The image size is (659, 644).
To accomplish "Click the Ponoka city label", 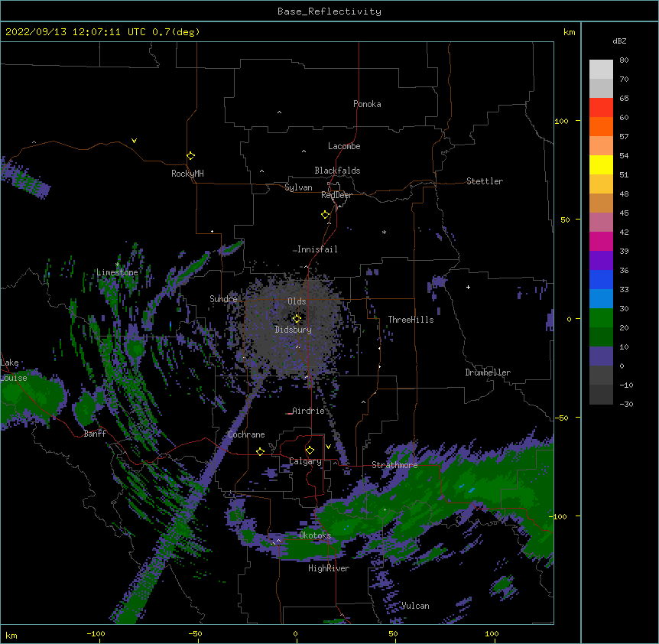I will pos(367,104).
